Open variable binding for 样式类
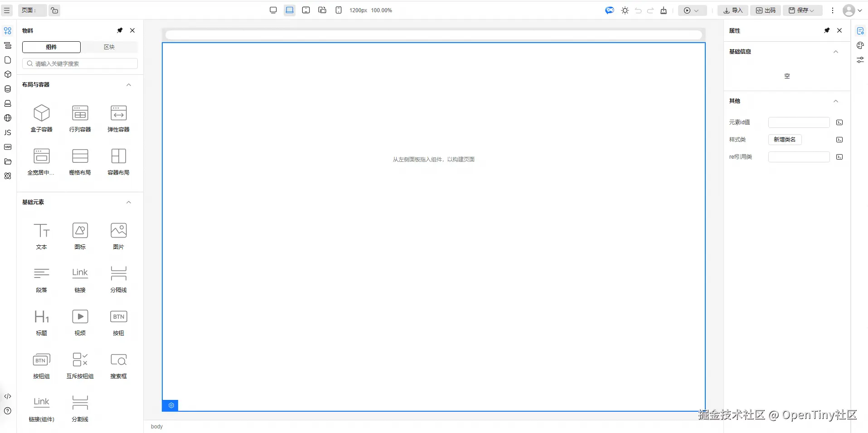Image resolution: width=868 pixels, height=433 pixels. click(x=839, y=140)
